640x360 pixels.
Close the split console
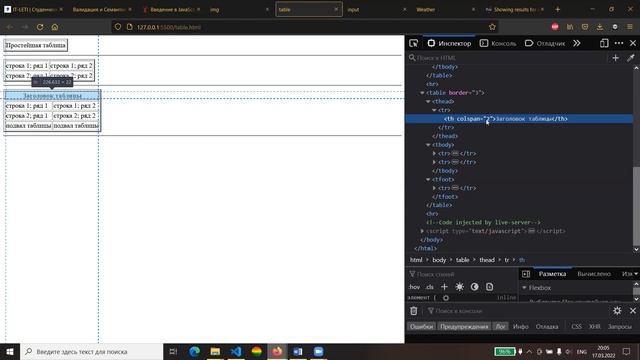click(x=633, y=311)
